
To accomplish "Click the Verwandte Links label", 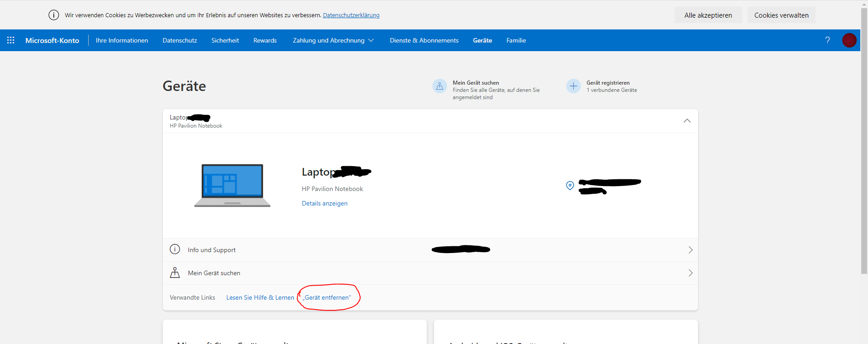I will pyautogui.click(x=193, y=297).
